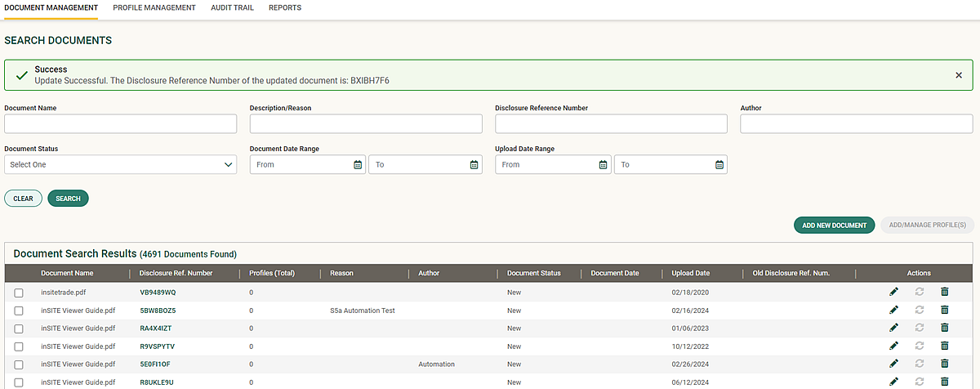Image resolution: width=980 pixels, height=389 pixels.
Task: Click the Search button
Action: click(68, 199)
